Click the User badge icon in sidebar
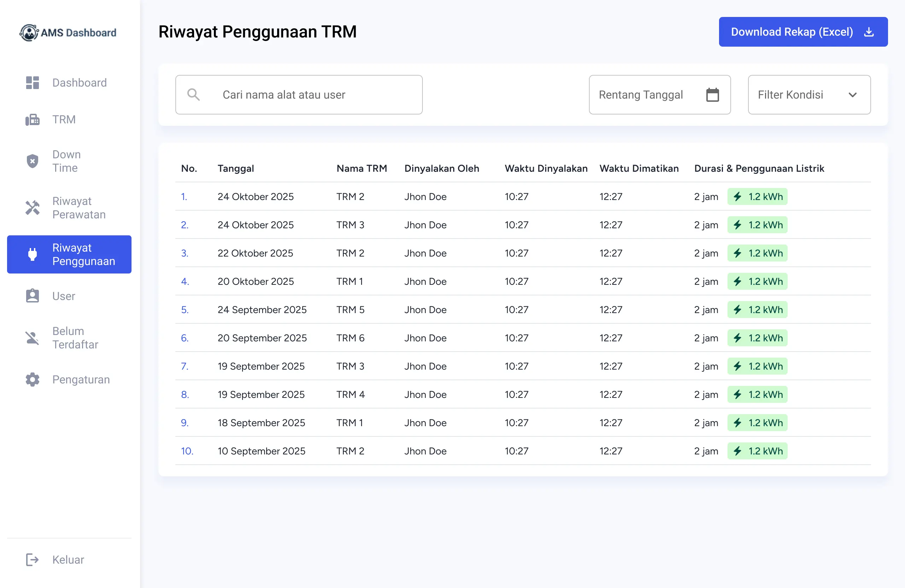The width and height of the screenshot is (905, 588). (32, 296)
